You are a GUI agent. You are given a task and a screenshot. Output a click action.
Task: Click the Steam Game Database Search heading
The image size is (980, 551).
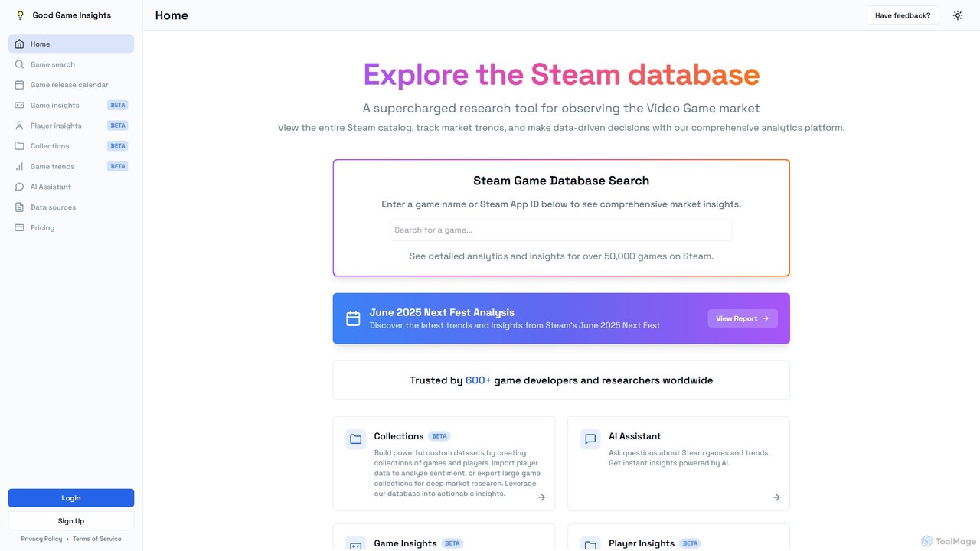pyautogui.click(x=561, y=181)
